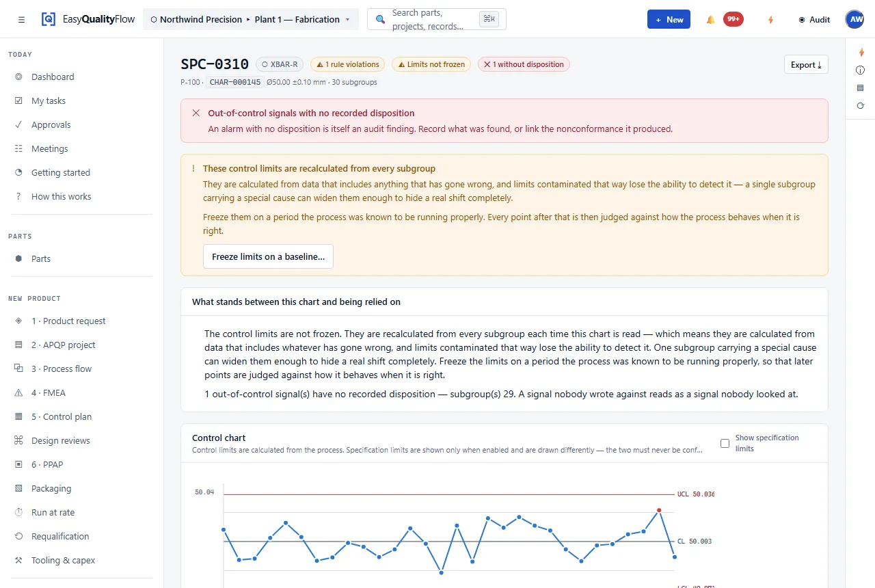Expand the Plant 1 — Fabrication selector
The height and width of the screenshot is (588, 875).
[251, 19]
